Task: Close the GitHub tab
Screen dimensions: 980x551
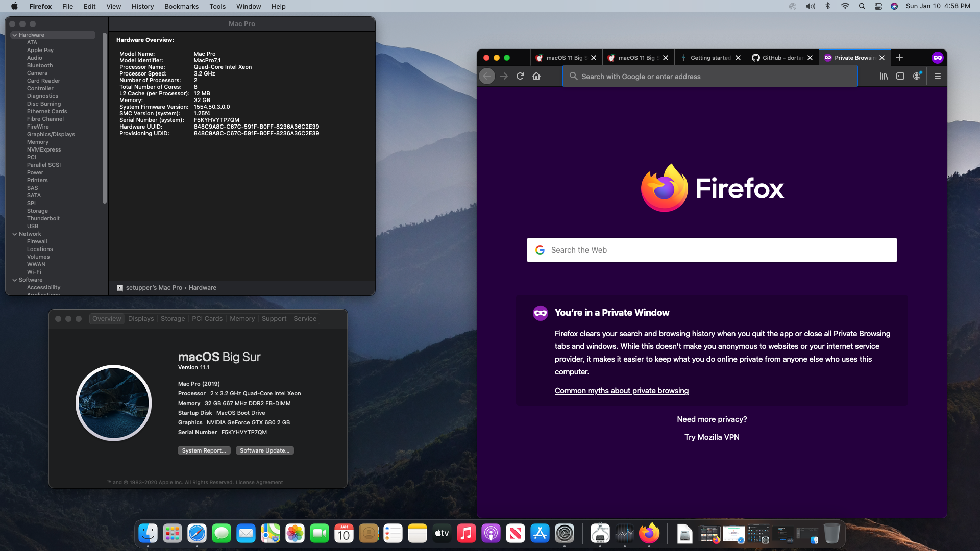Action: (x=810, y=58)
